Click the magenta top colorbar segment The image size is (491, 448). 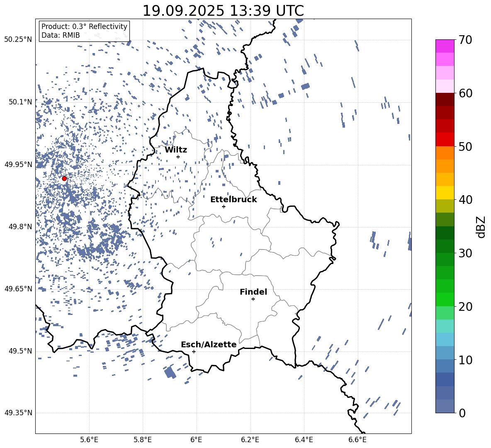445,46
